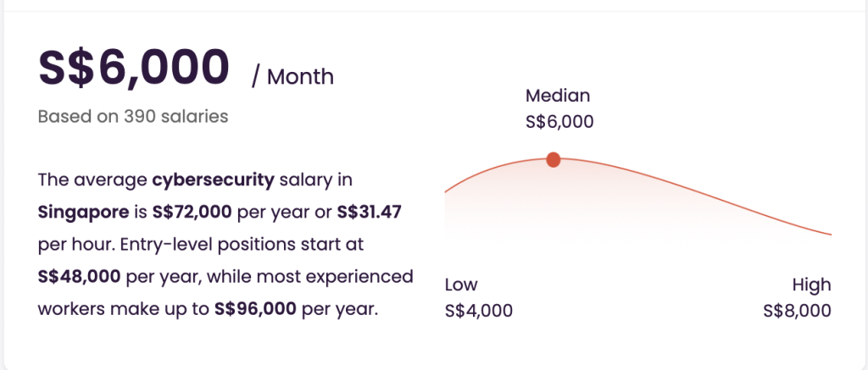Screen dimensions: 868x370
Task: Click the bold 'cybersecurity' word
Action: tap(213, 180)
